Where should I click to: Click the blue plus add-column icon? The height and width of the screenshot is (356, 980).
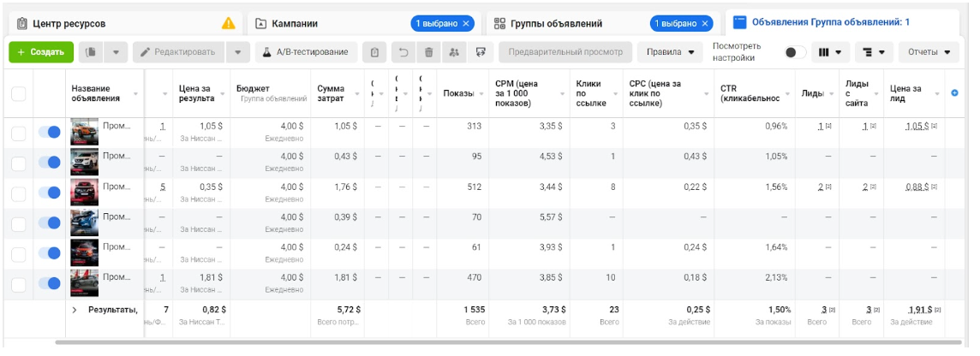pos(955,92)
